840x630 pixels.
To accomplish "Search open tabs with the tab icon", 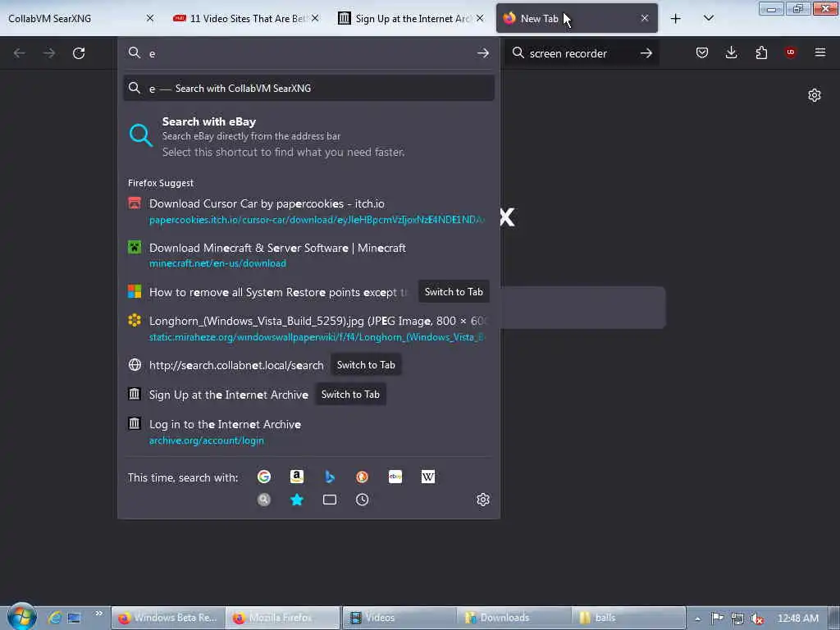I will point(330,500).
